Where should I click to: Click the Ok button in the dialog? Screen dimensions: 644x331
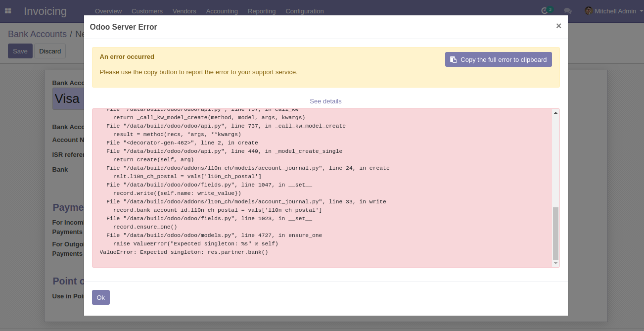pyautogui.click(x=100, y=297)
